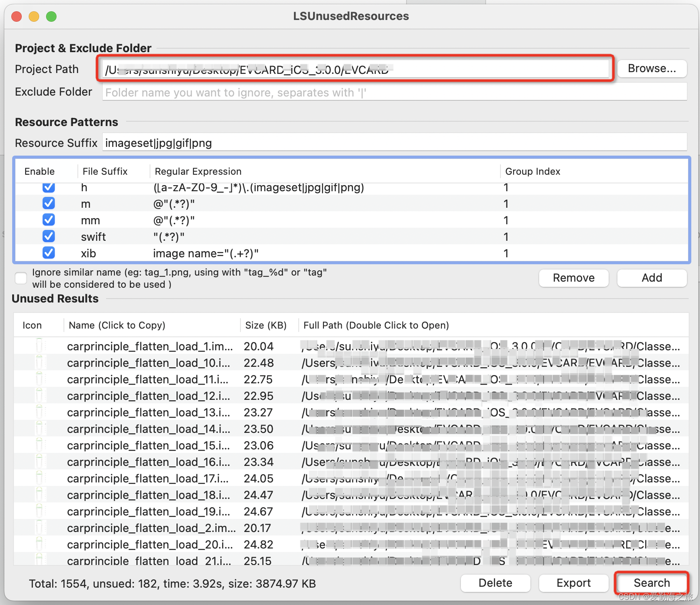
Task: Click the Add pattern button
Action: 652,278
